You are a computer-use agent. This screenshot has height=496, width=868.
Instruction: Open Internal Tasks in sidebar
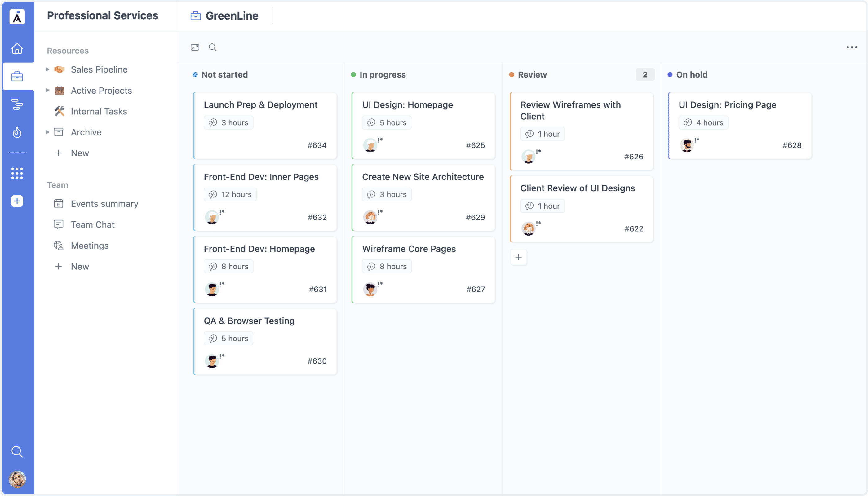pyautogui.click(x=99, y=111)
